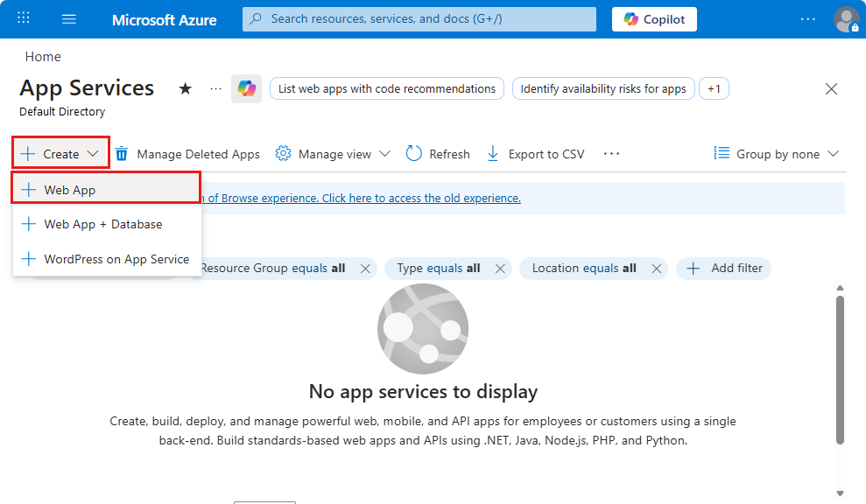Close the App Services blade
The image size is (866, 504).
[x=831, y=89]
